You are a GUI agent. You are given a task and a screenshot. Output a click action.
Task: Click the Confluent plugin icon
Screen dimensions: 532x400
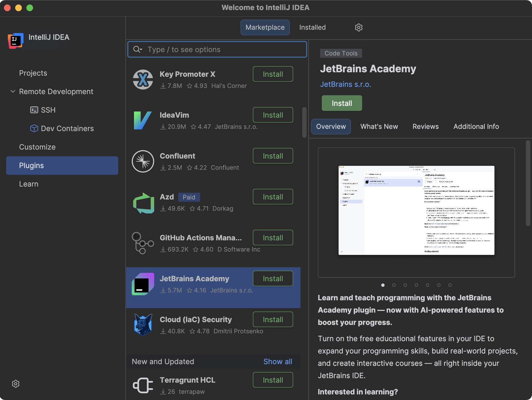(x=143, y=161)
